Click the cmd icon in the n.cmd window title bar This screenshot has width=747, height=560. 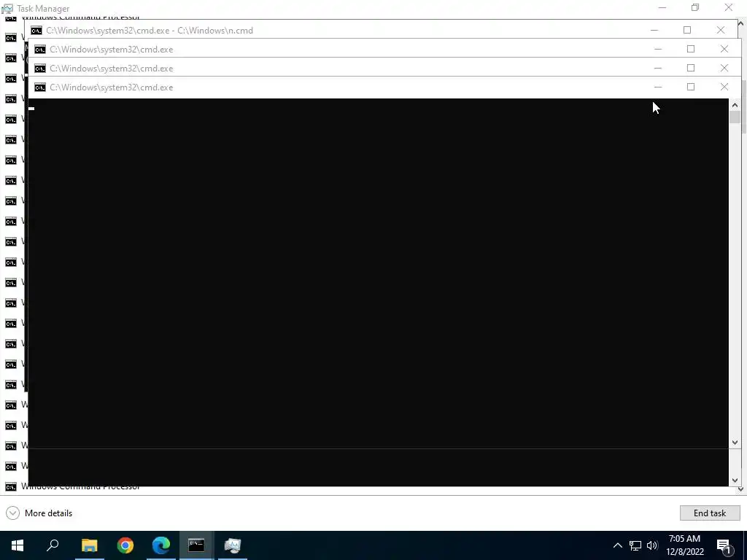point(36,31)
